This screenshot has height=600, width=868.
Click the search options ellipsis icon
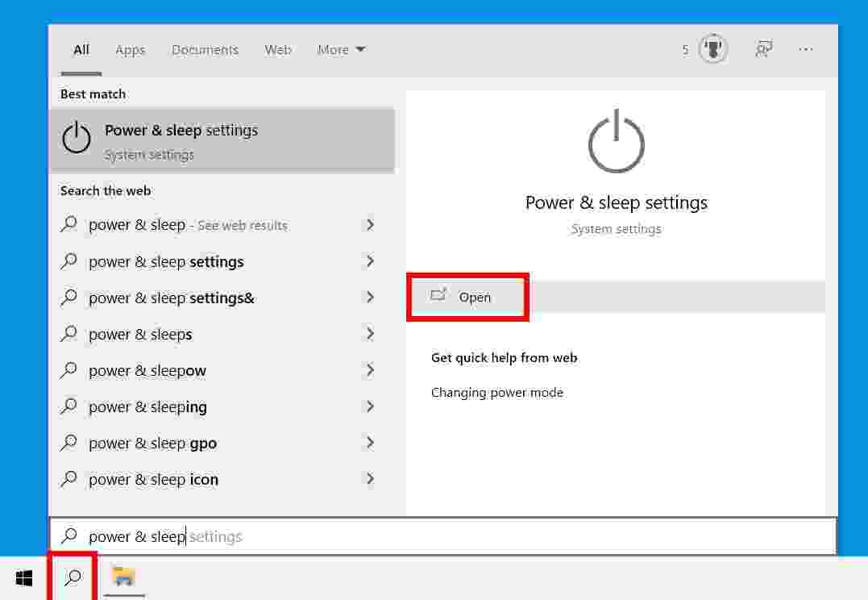[806, 49]
